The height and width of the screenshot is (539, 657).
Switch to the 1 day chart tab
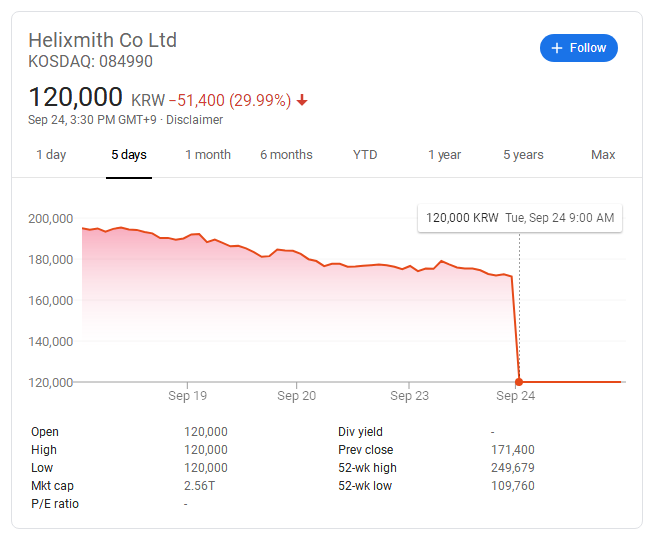51,155
